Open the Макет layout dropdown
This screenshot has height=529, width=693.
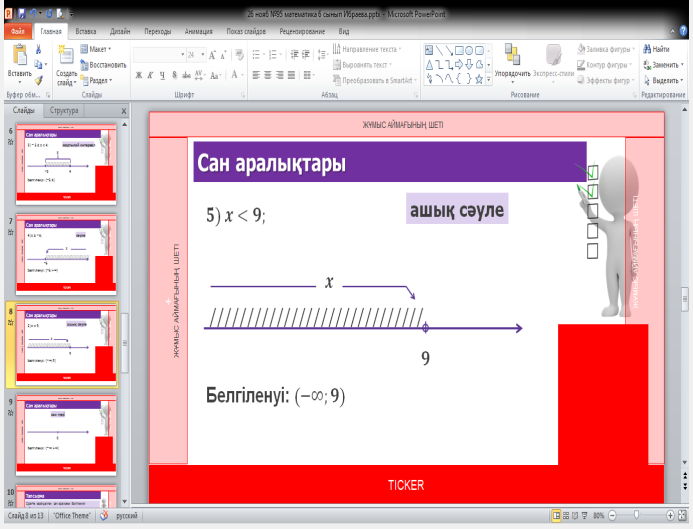tap(100, 49)
